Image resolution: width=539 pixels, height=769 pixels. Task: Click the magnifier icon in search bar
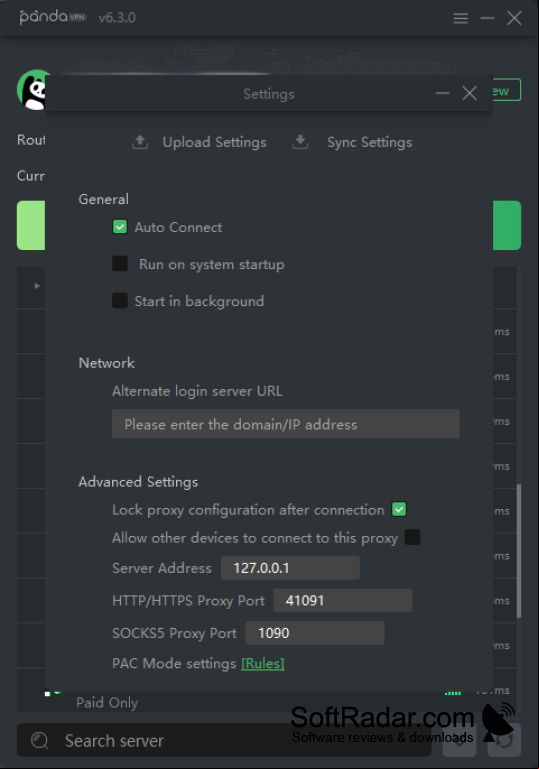coord(40,740)
